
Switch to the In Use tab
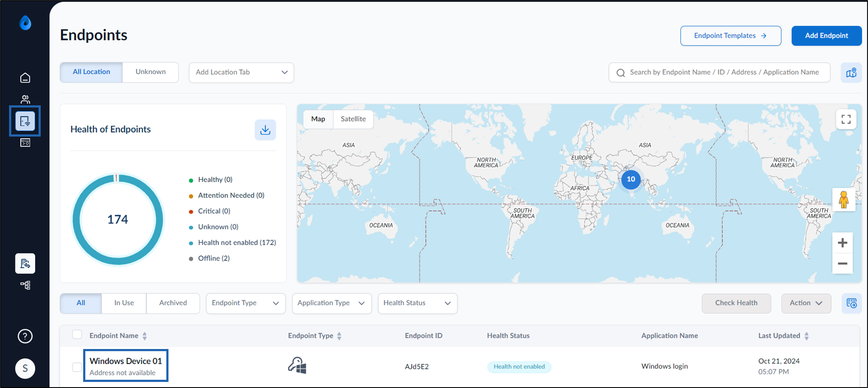coord(124,303)
